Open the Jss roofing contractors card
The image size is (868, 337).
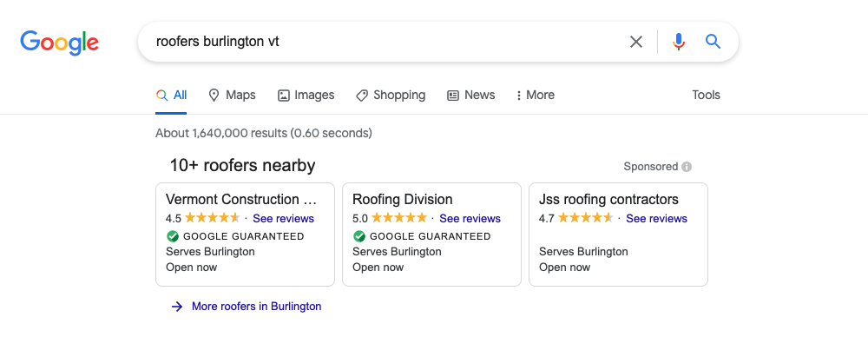[618, 235]
